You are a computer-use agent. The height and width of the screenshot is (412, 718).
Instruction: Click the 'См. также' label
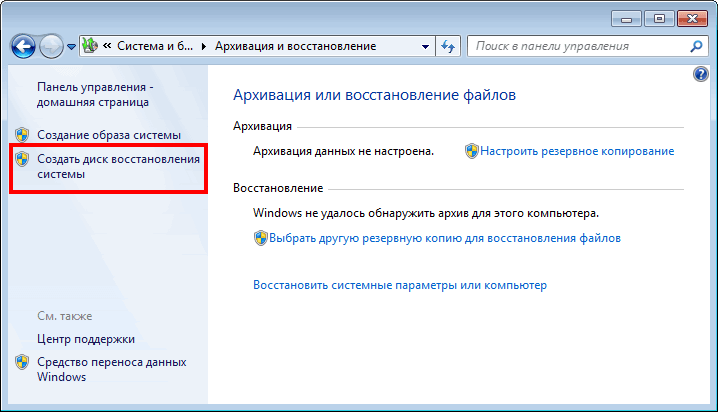(x=65, y=316)
